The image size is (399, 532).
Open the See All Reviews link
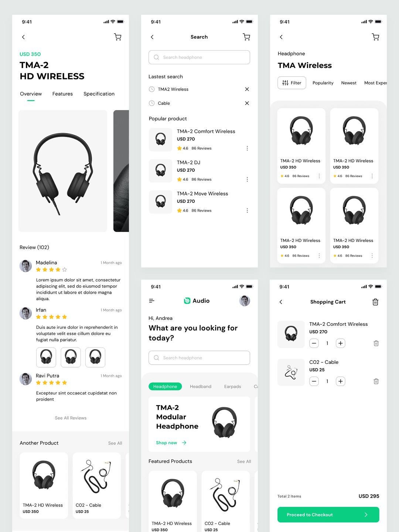[71, 418]
